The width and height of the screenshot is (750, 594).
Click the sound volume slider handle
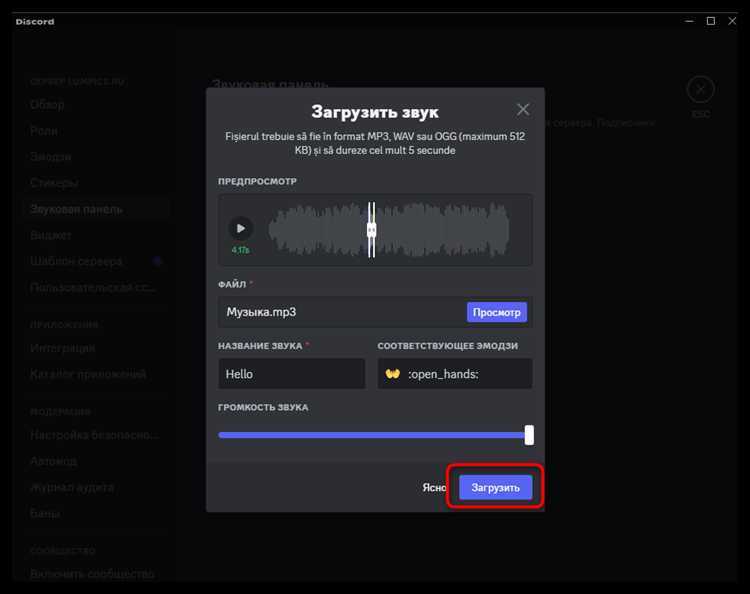[x=529, y=435]
